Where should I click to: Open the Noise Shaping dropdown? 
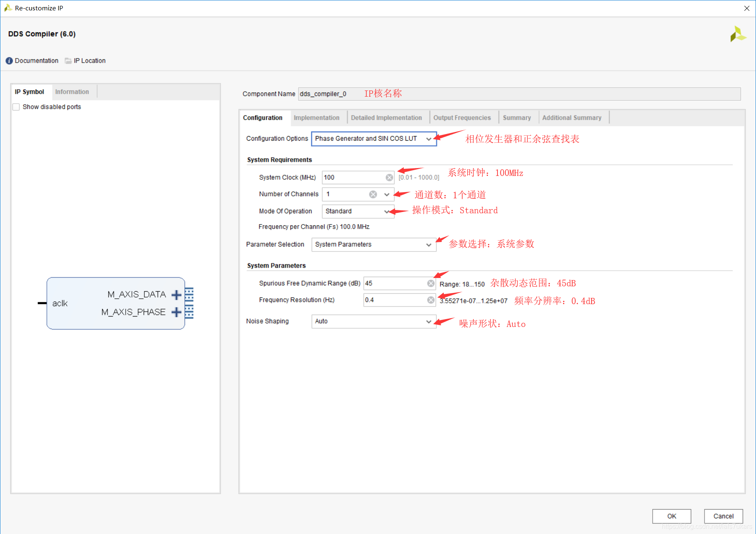coord(374,321)
